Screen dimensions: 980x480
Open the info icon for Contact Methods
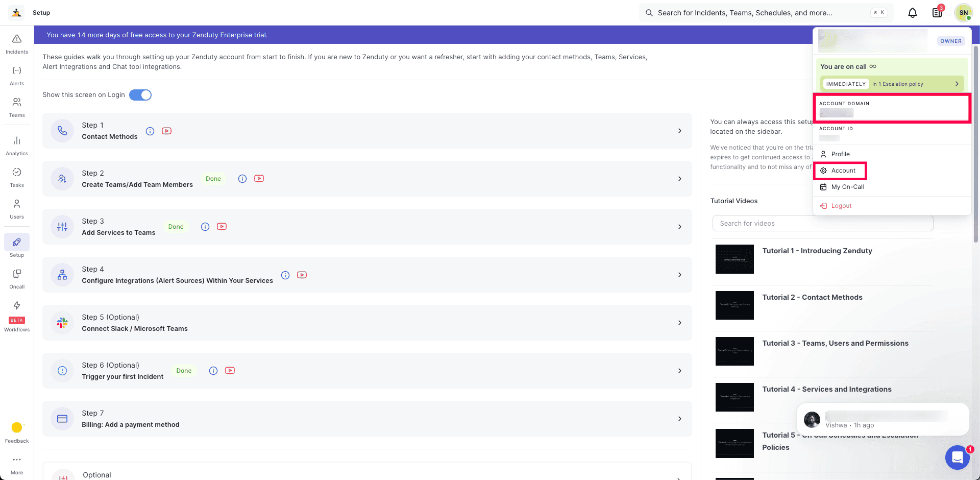point(150,131)
